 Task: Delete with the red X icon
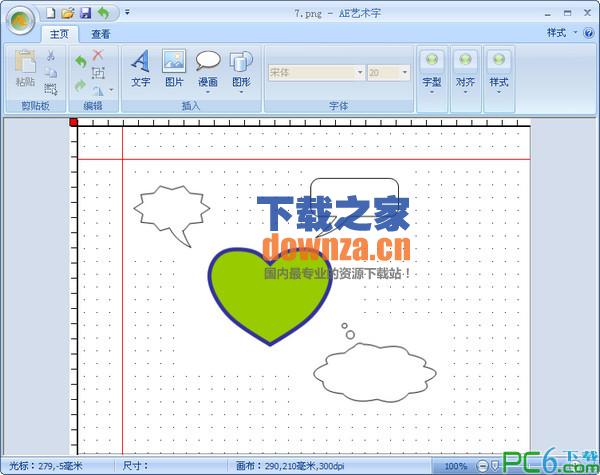98,55
